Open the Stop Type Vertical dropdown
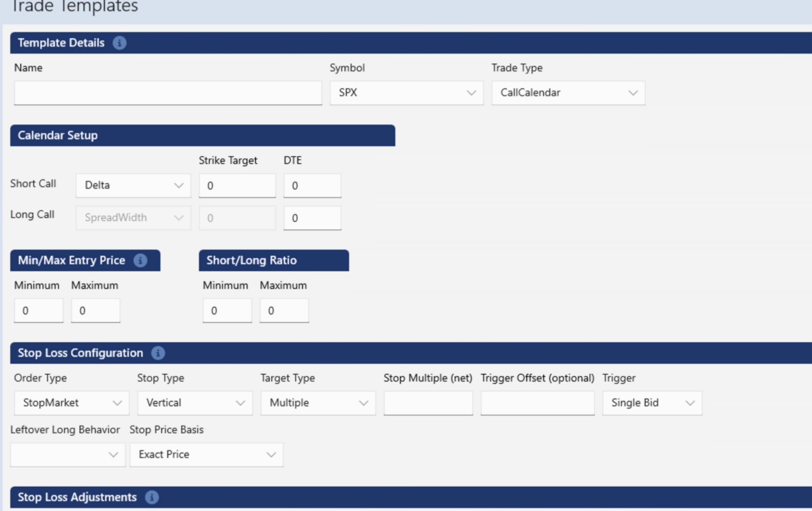Image resolution: width=812 pixels, height=511 pixels. pos(195,403)
